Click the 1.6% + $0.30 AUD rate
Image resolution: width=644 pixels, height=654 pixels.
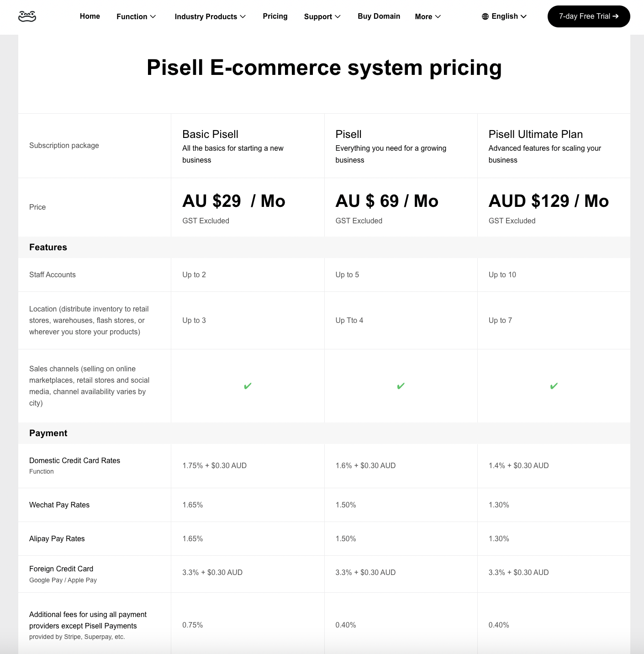365,465
